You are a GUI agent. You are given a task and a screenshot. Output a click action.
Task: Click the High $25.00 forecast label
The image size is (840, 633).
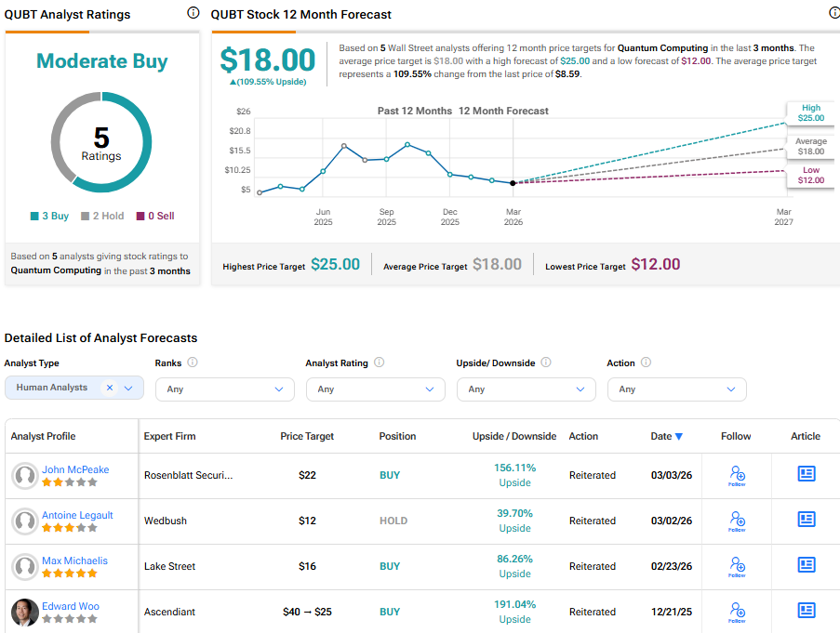810,113
